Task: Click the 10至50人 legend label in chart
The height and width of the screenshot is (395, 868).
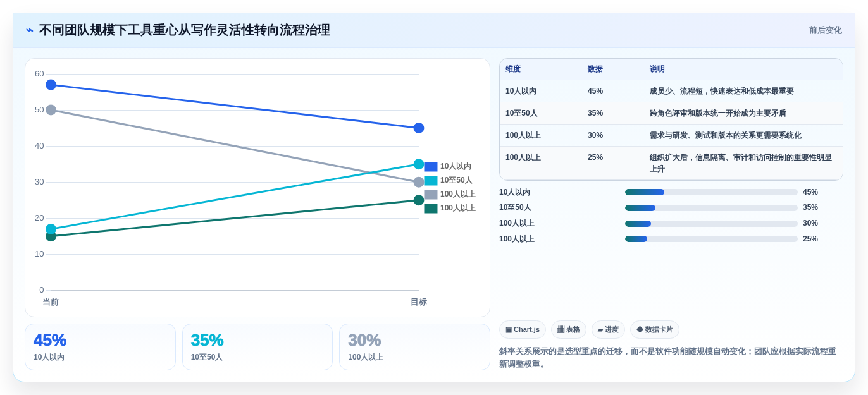Action: pos(456,181)
